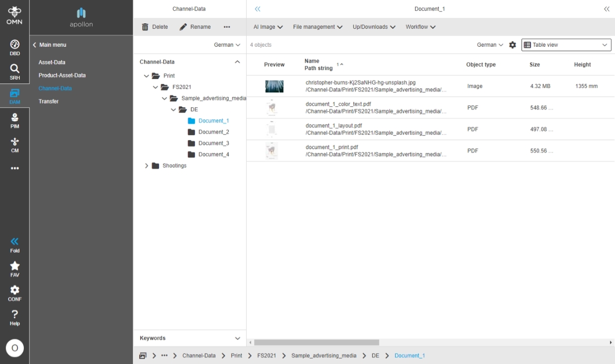Image resolution: width=615 pixels, height=364 pixels.
Task: Collapse the FS2021 folder
Action: tap(155, 87)
